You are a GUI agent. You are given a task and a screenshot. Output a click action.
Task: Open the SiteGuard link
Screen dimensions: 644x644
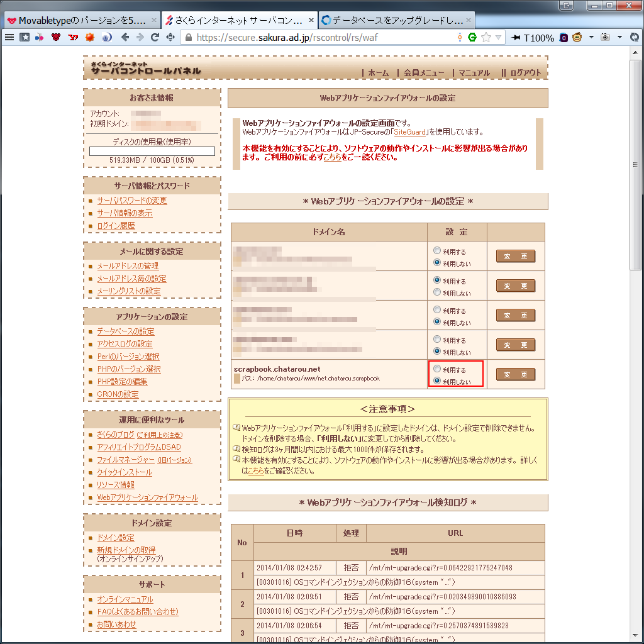[409, 132]
